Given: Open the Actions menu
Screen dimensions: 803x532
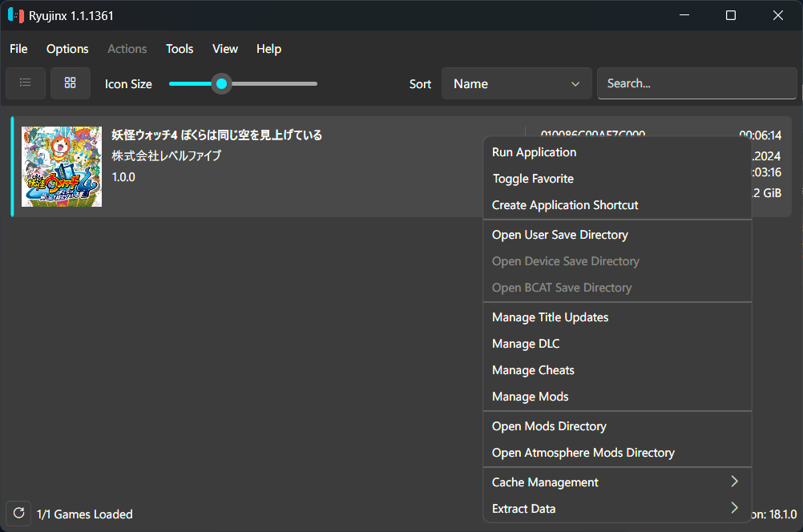Looking at the screenshot, I should pos(127,49).
